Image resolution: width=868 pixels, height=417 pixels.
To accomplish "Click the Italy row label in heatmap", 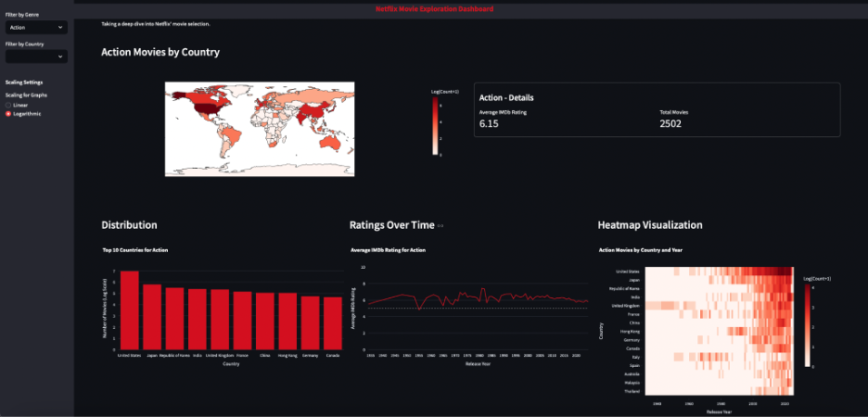I will (636, 358).
